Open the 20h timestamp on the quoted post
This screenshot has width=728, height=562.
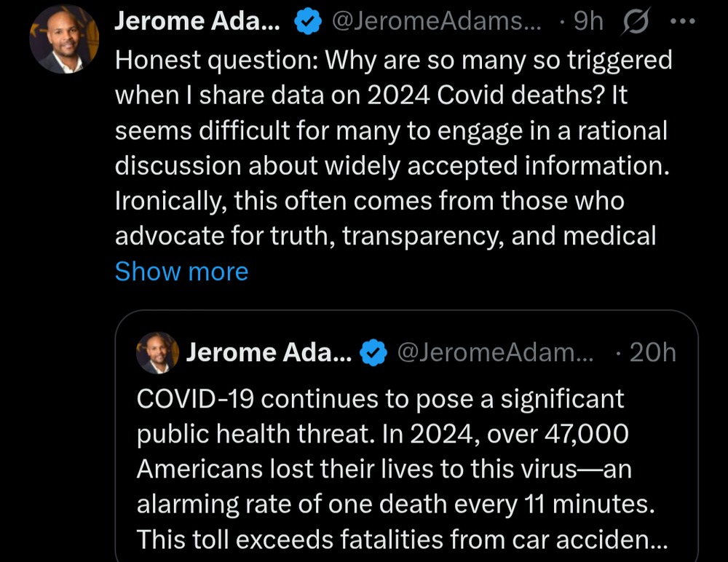click(x=652, y=353)
